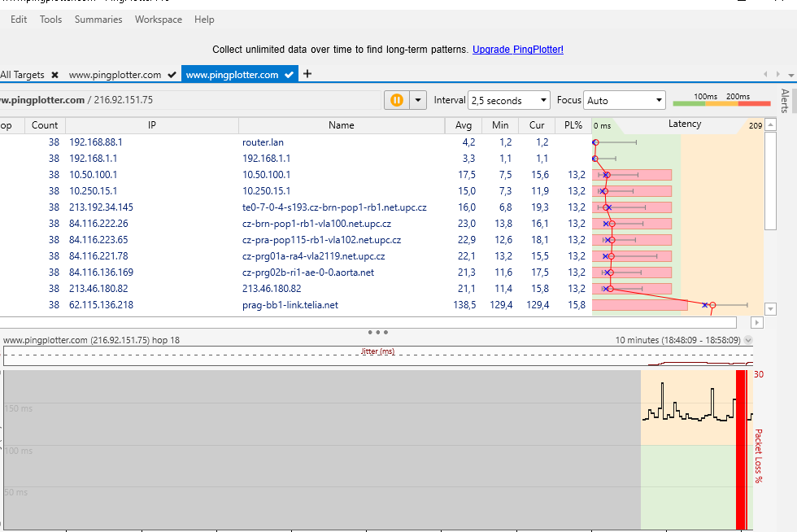
Task: Open the Alerts side panel
Action: tap(786, 100)
